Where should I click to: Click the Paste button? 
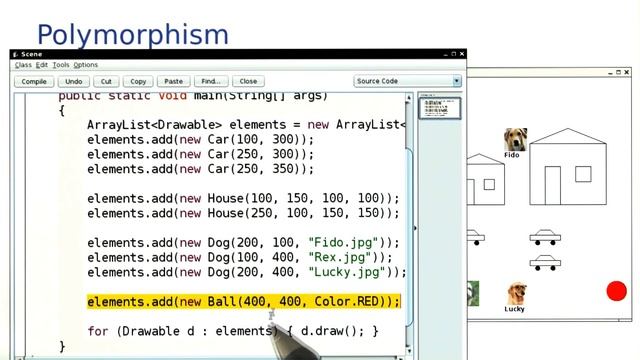click(173, 81)
